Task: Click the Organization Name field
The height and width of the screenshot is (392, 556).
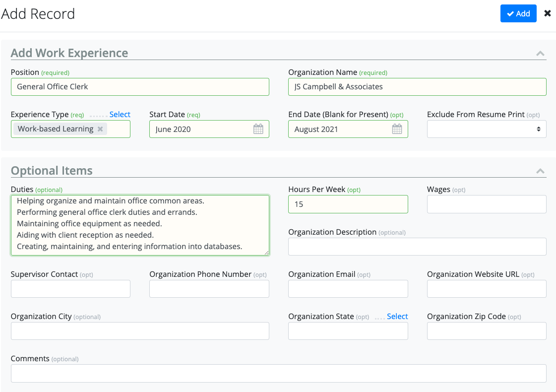Action: click(x=417, y=87)
